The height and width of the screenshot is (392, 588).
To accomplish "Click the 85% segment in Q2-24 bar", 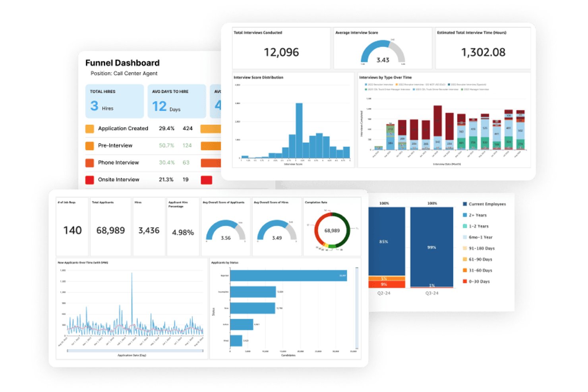I will [x=387, y=241].
